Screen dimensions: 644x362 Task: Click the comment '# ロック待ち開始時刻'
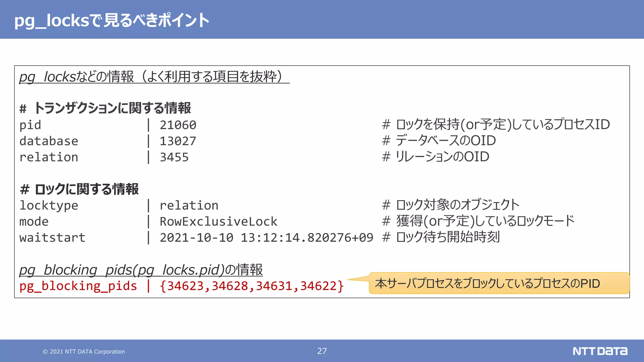[441, 237]
